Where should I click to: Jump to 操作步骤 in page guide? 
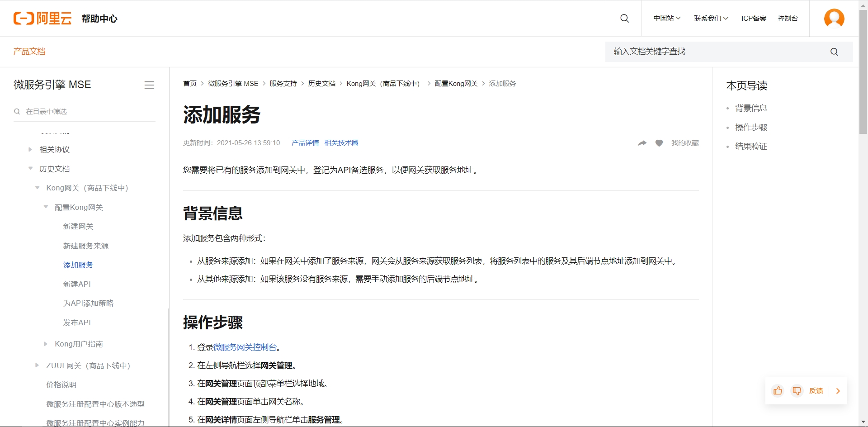point(751,128)
